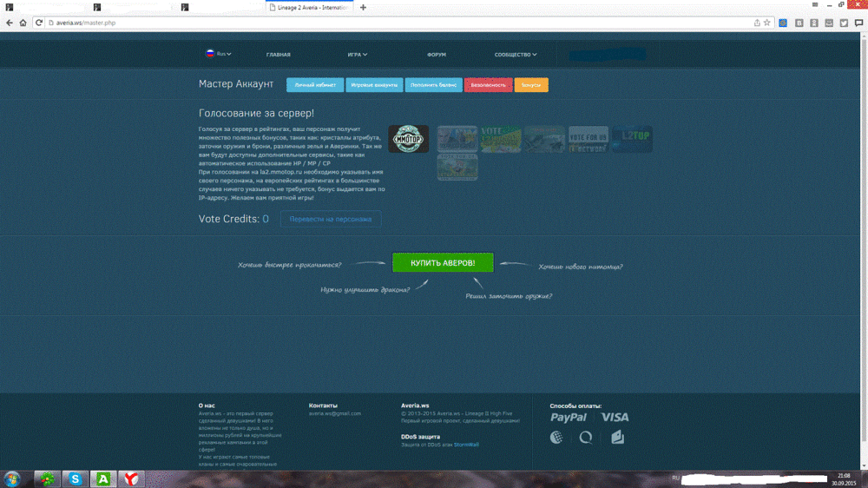The width and height of the screenshot is (868, 488).
Task: Switch to the third browser tab
Action: 220,8
